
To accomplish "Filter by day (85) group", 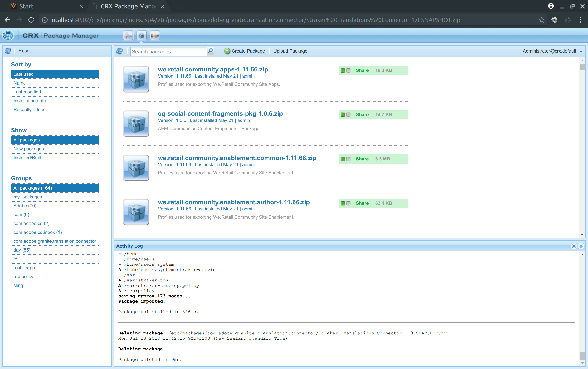I will coord(55,250).
